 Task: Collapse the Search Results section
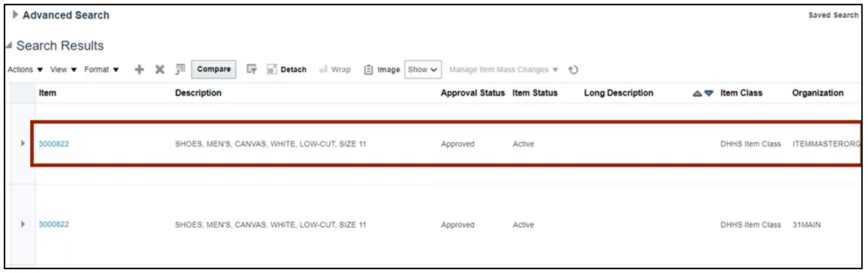pyautogui.click(x=9, y=45)
